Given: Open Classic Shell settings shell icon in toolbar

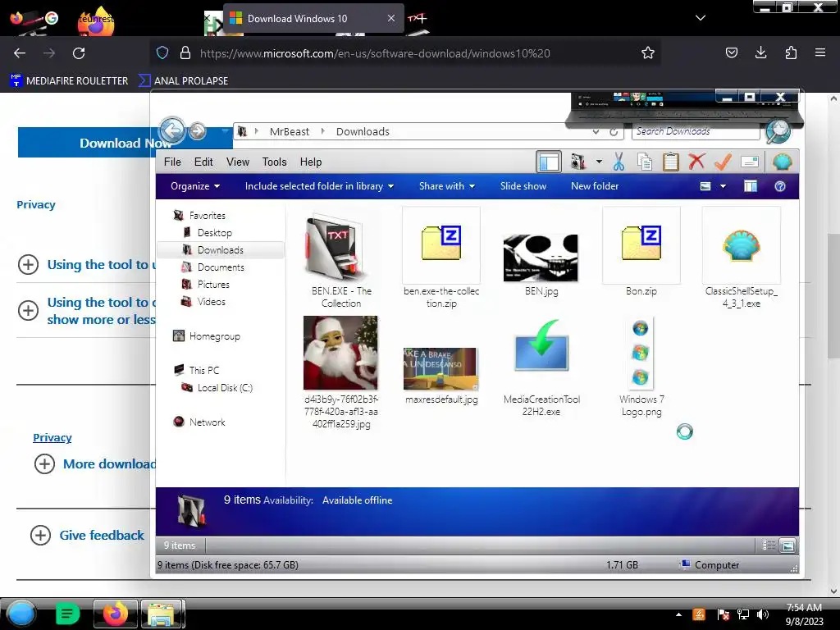Looking at the screenshot, I should coord(782,162).
